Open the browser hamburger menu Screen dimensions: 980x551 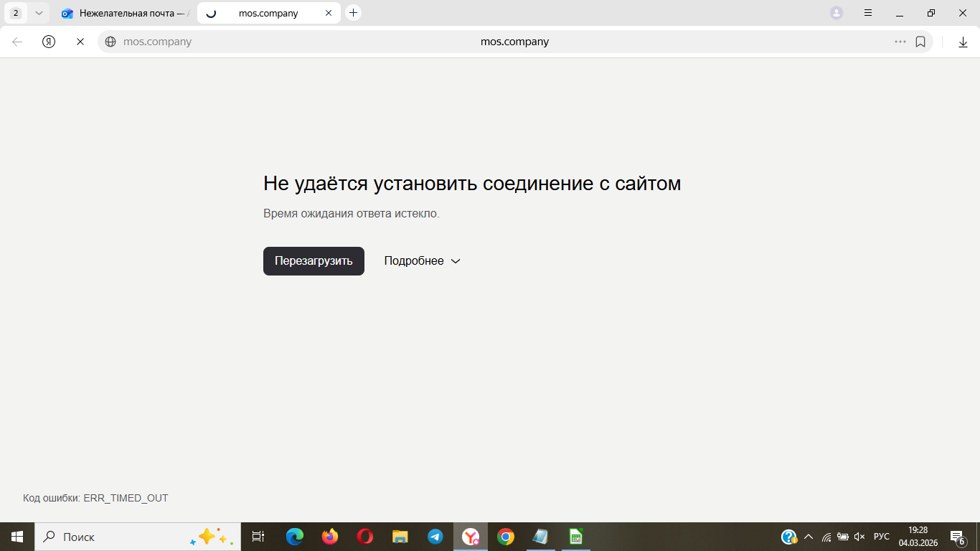tap(868, 13)
